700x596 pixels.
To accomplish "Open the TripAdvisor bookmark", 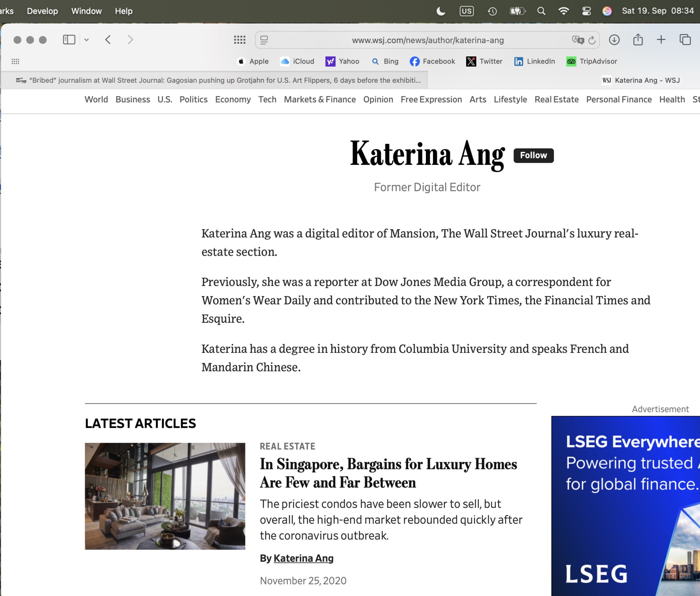I will pyautogui.click(x=592, y=61).
